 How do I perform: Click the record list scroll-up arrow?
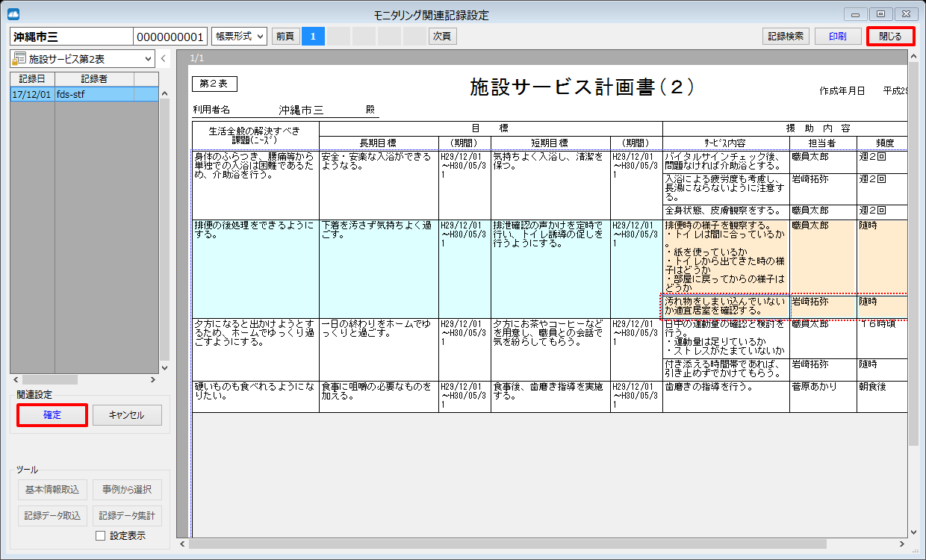coord(164,93)
